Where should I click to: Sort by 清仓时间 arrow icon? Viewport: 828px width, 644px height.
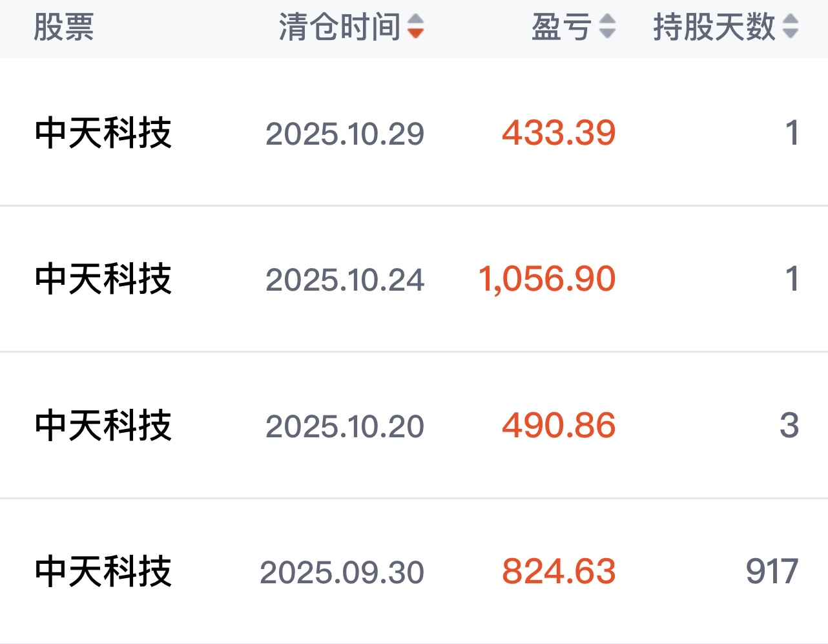point(416,26)
